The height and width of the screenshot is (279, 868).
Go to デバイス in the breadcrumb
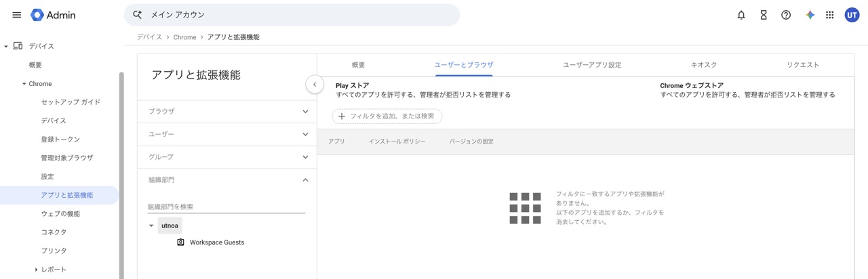coord(150,37)
